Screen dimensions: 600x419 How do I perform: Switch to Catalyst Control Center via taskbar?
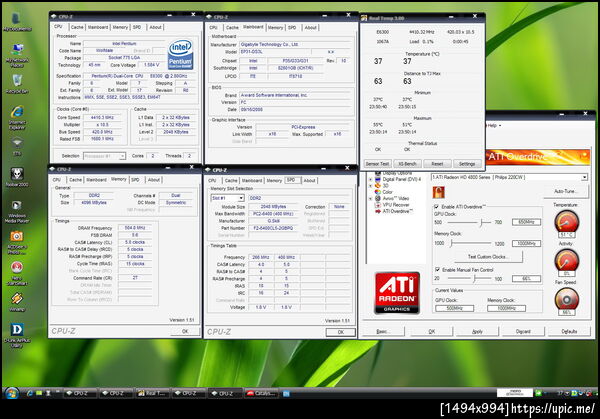tap(261, 393)
